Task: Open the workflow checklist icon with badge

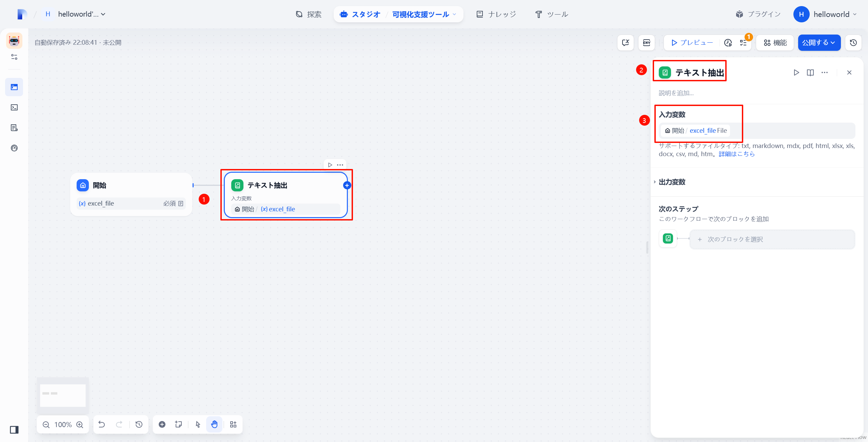Action: coord(743,43)
